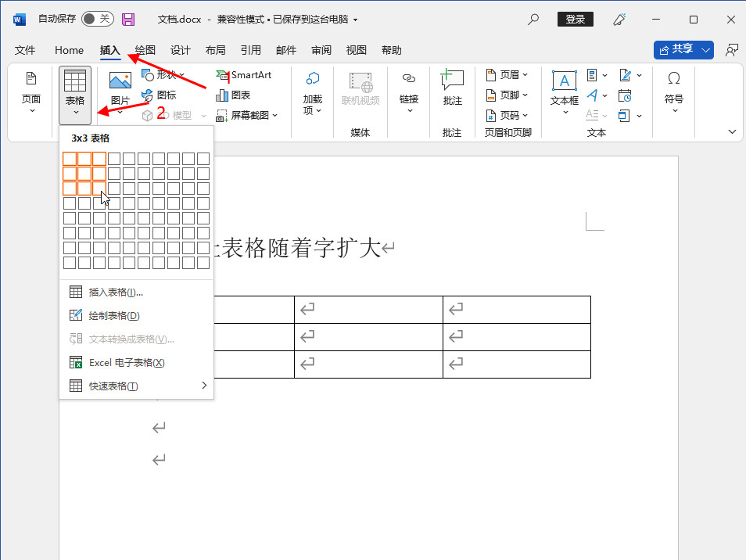746x560 pixels.
Task: Click the comments person icon near share
Action: [x=731, y=50]
